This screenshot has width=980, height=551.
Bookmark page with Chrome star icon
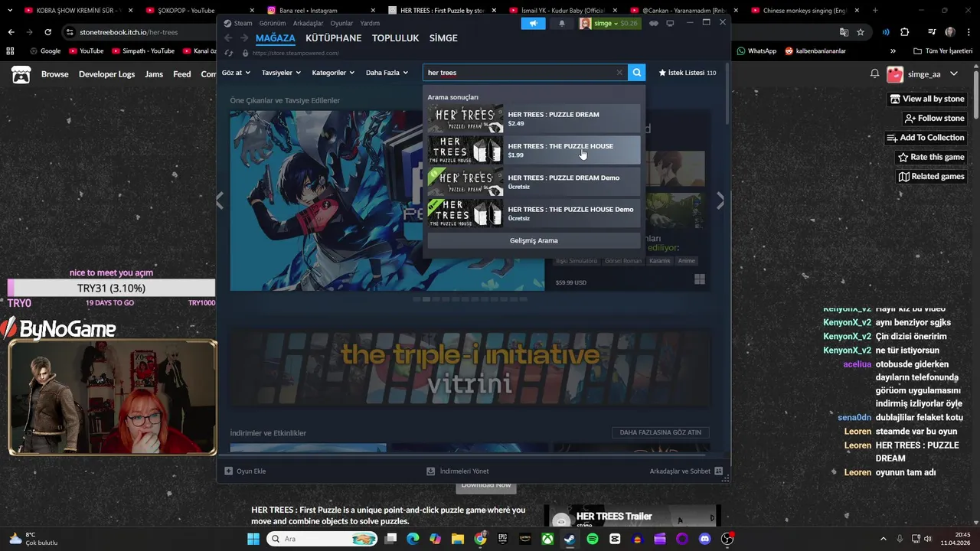[x=861, y=32]
